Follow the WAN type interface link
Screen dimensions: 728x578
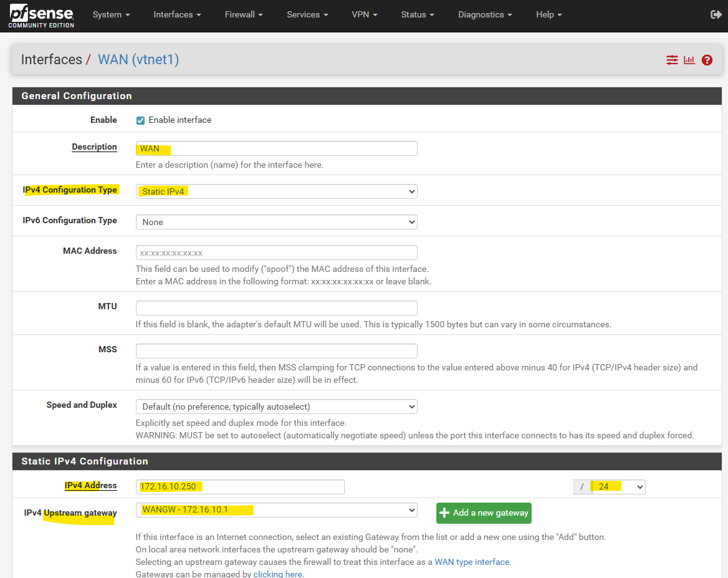click(x=472, y=562)
